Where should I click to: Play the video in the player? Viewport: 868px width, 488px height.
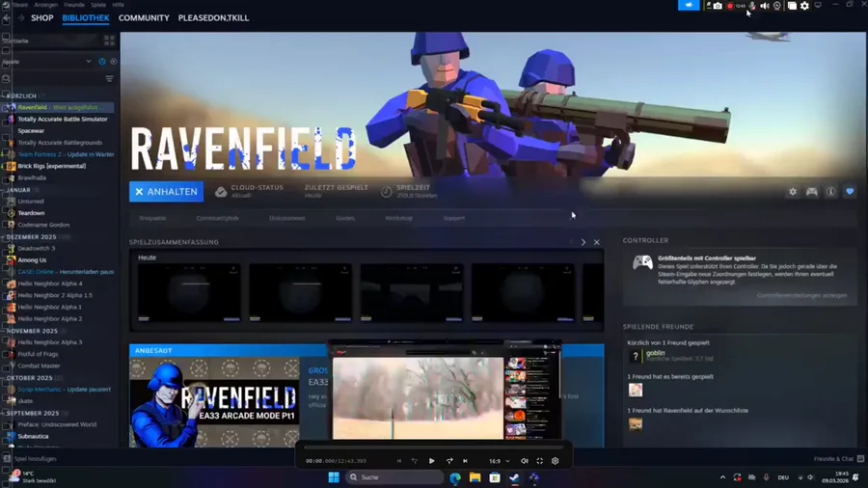[x=432, y=461]
